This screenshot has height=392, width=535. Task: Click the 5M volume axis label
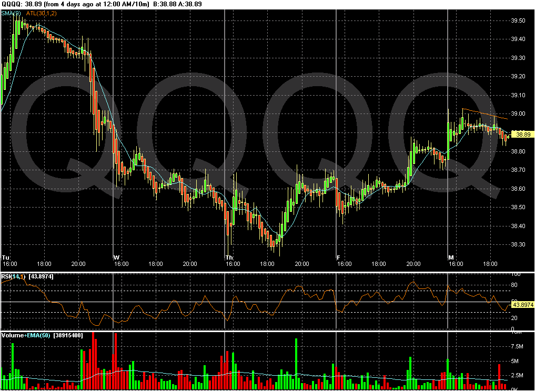515,361
